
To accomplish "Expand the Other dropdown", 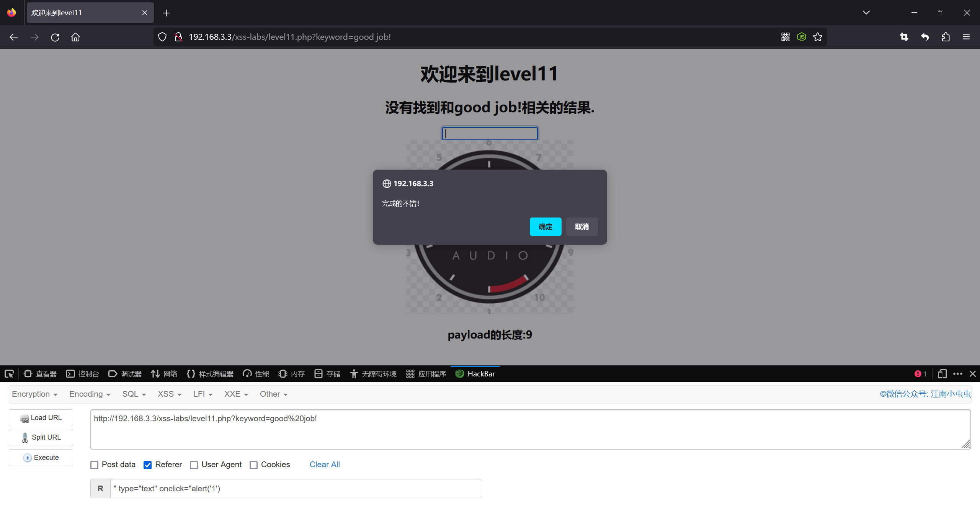I will pyautogui.click(x=274, y=394).
